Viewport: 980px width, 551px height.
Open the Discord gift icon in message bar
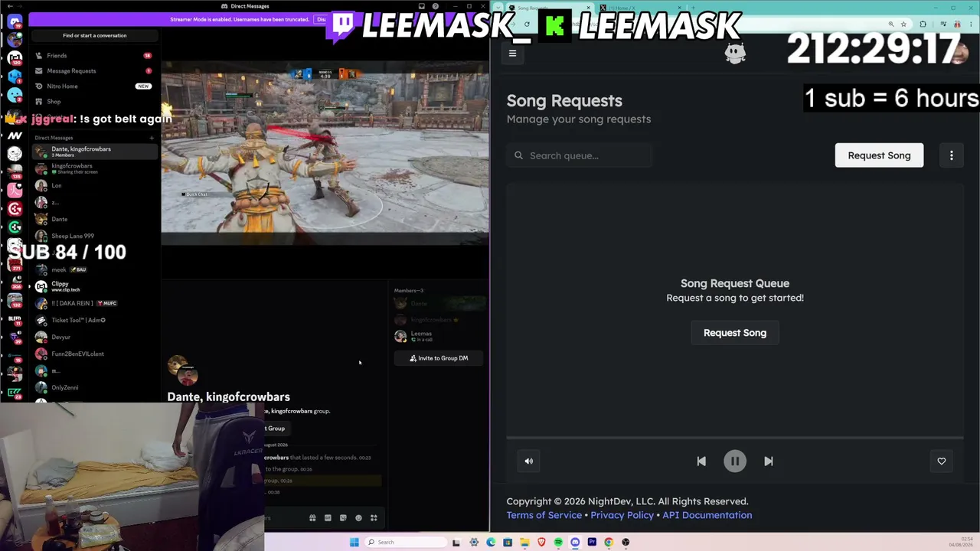[312, 518]
